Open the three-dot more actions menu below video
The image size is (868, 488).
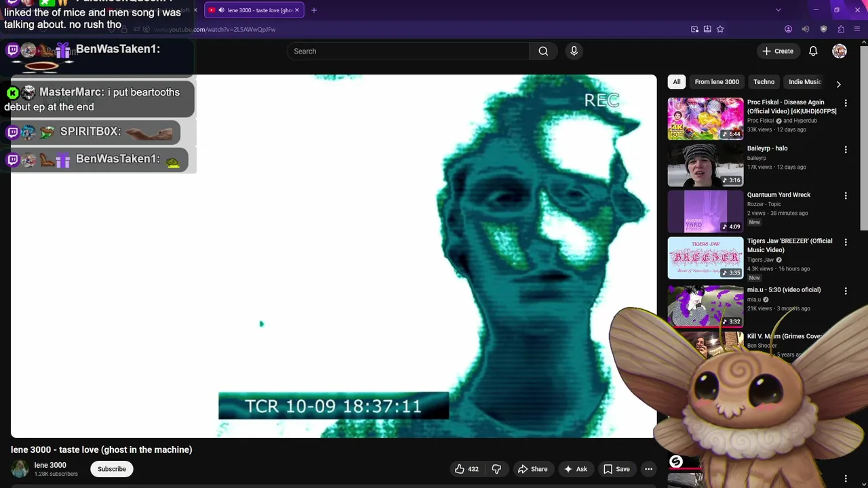point(648,469)
